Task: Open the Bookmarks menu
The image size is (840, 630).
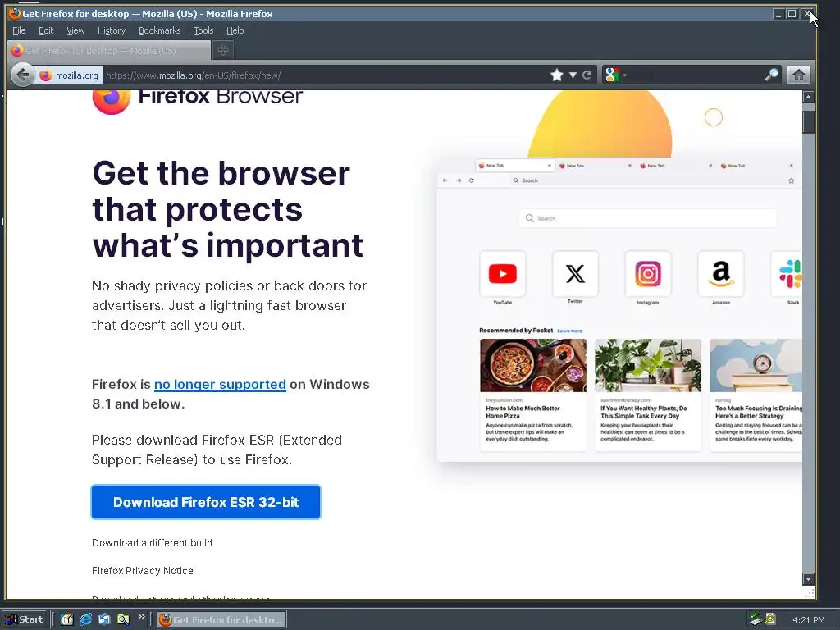Action: click(x=160, y=30)
